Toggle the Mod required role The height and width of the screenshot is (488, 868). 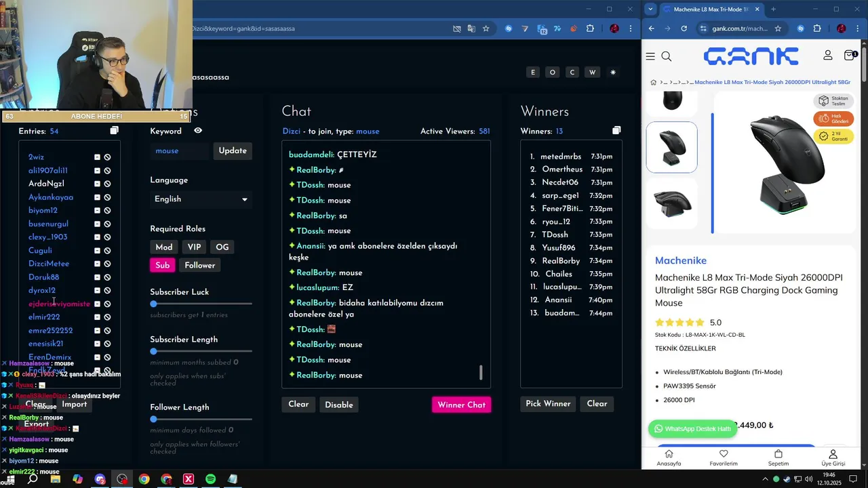point(164,247)
